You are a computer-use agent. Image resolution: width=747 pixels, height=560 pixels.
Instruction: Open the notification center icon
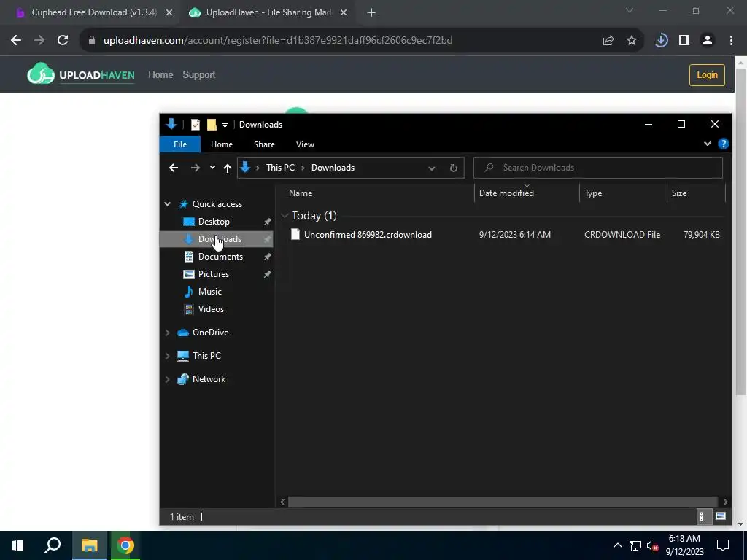coord(723,545)
